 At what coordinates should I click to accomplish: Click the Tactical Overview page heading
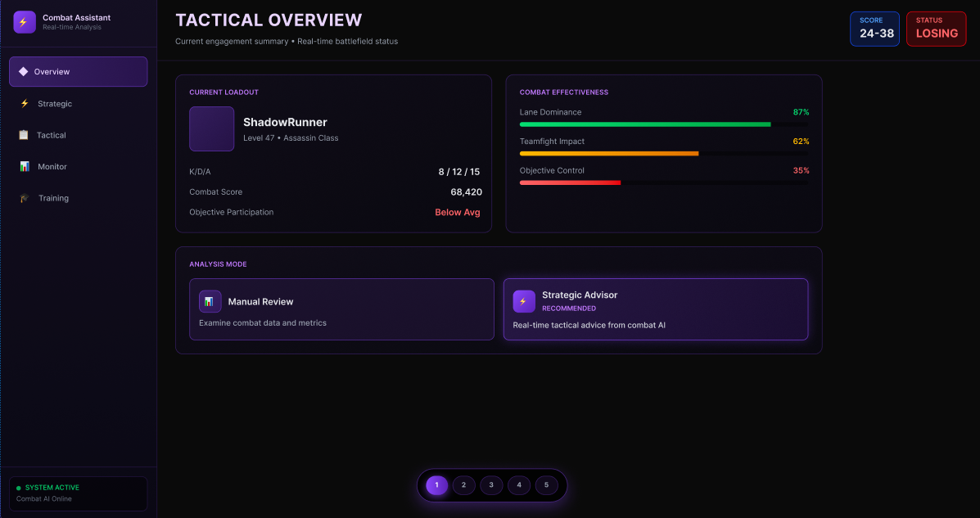pos(269,20)
